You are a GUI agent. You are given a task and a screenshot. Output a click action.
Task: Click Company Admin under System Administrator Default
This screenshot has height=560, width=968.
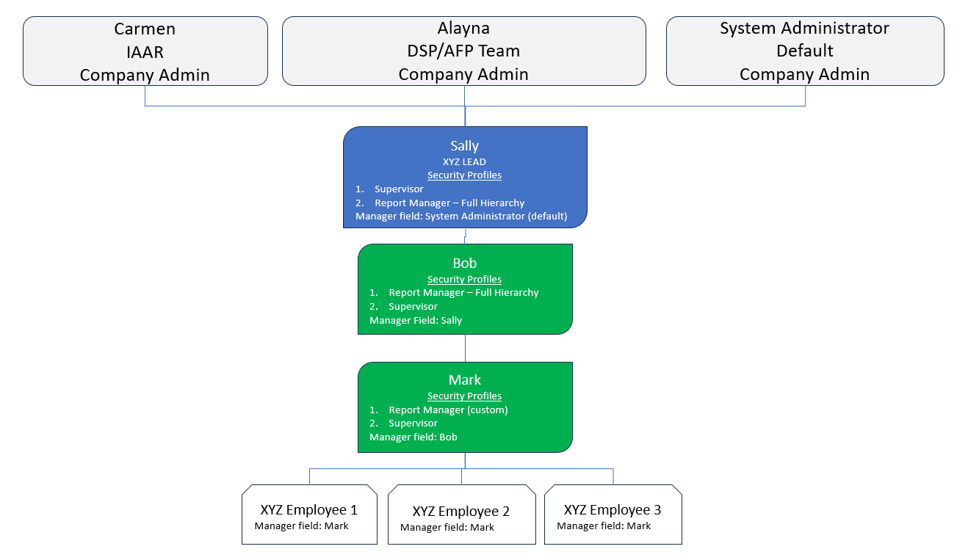(804, 74)
